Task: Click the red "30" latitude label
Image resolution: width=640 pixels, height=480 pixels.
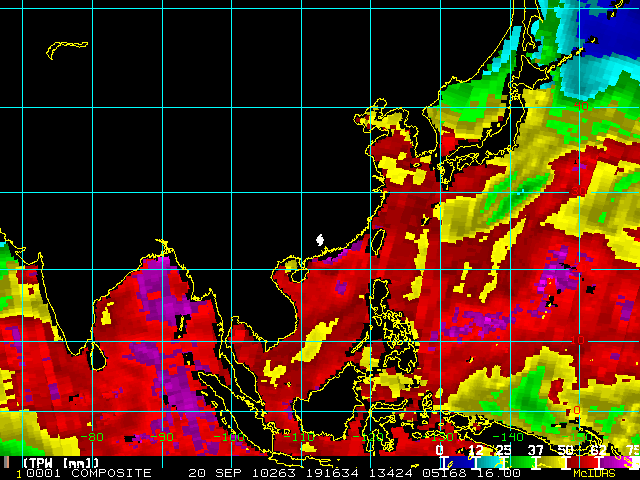Action: (578, 191)
